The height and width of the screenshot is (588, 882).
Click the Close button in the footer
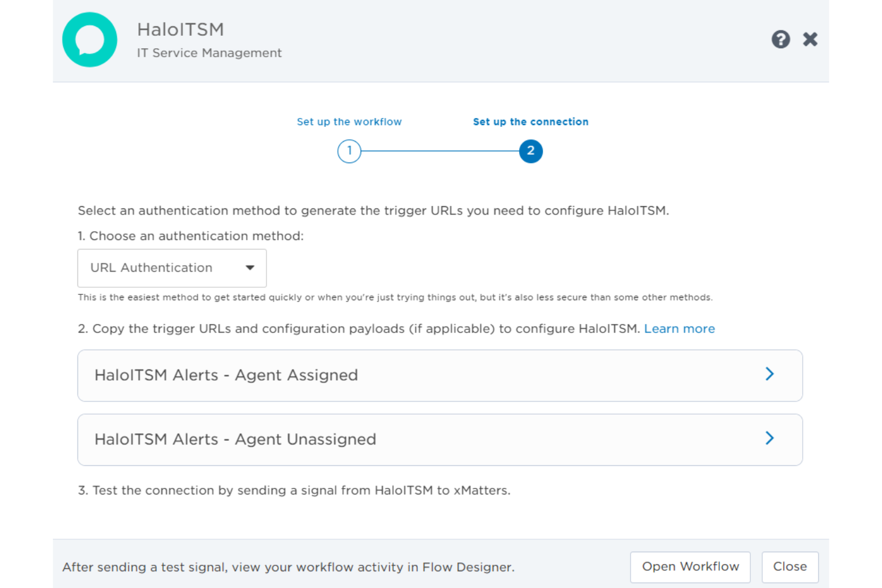[x=790, y=567]
